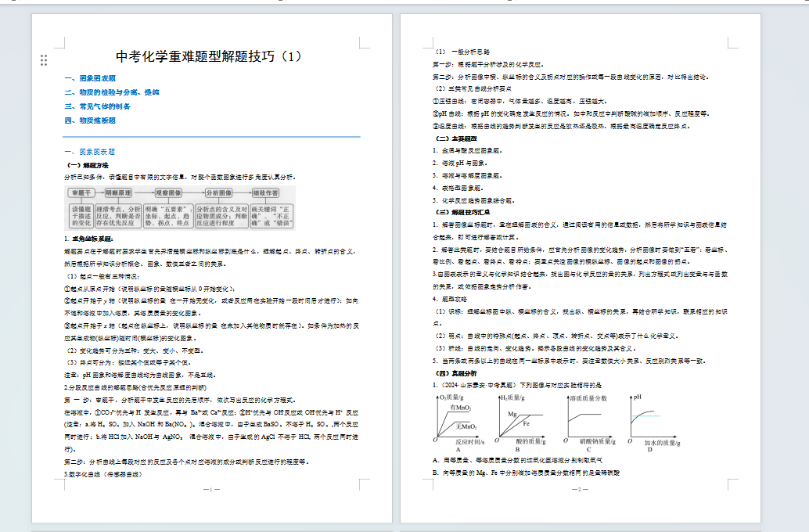The width and height of the screenshot is (809, 532).
Task: Open the contents link 二、物质的检验与分离、提纯
Action: click(112, 92)
